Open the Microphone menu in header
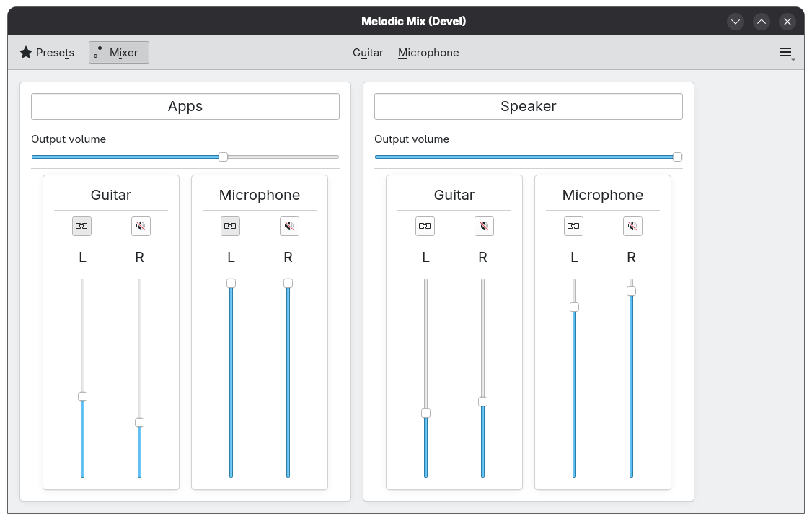The width and height of the screenshot is (812, 521). tap(428, 53)
